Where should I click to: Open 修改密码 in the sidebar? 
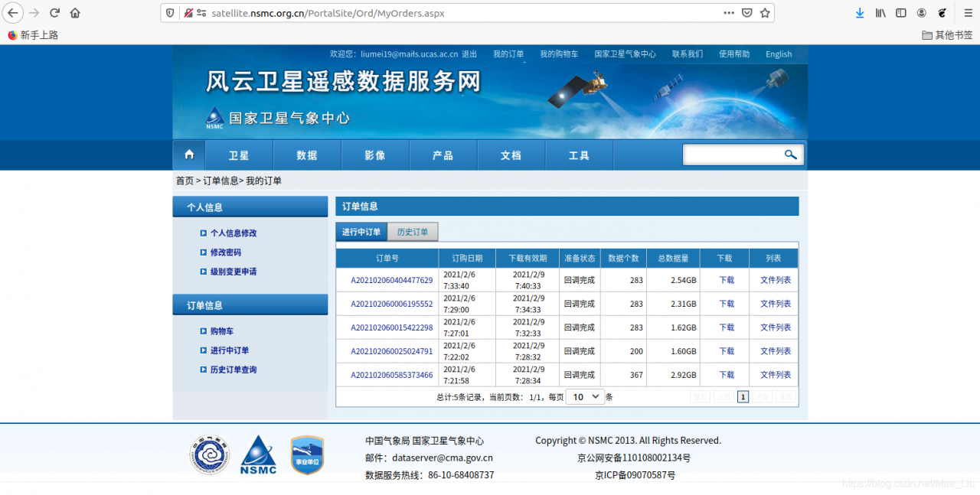click(226, 252)
